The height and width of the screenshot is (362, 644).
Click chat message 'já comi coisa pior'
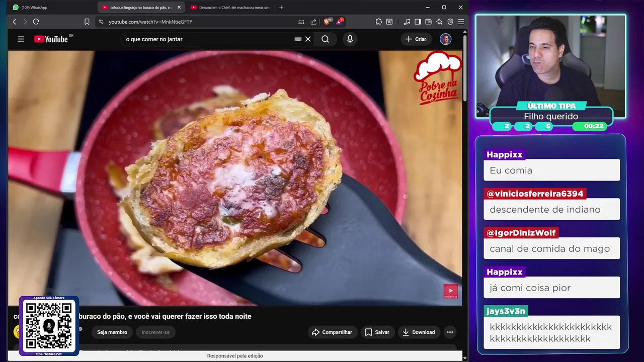pyautogui.click(x=551, y=288)
